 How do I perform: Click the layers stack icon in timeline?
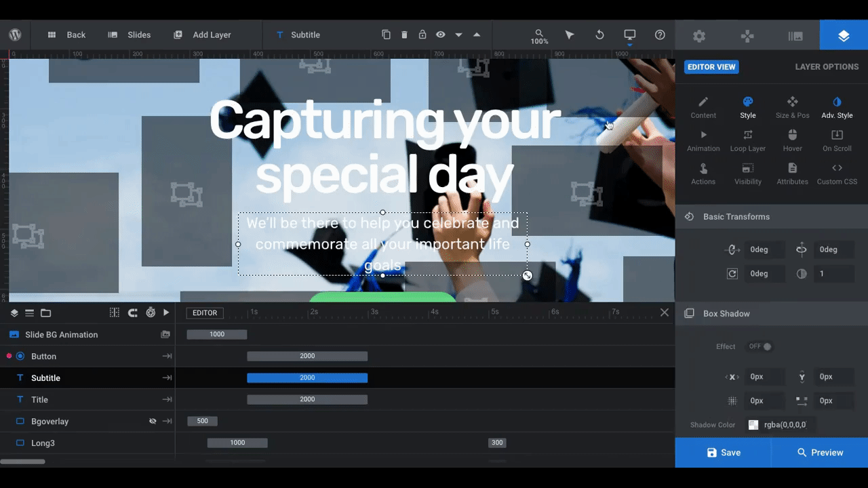[x=14, y=312]
